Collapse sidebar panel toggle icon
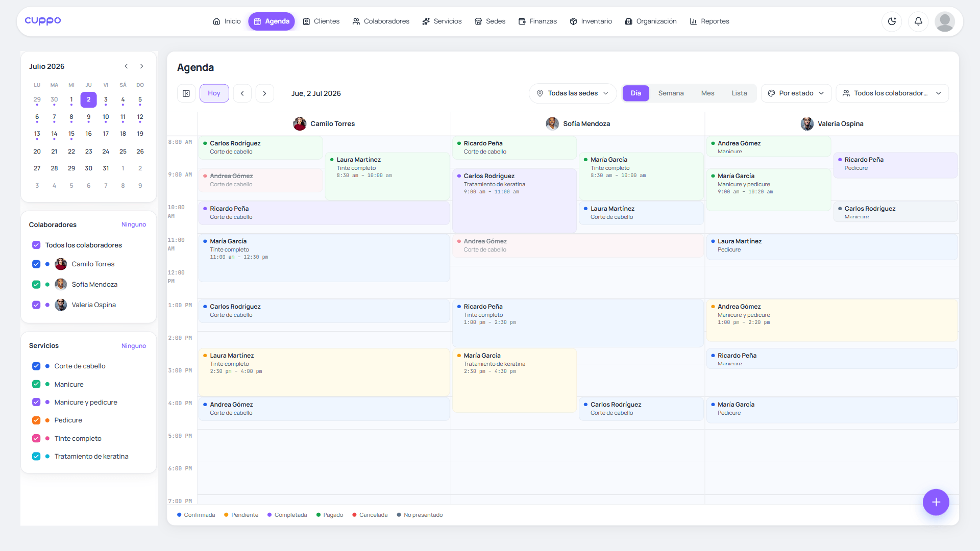This screenshot has height=551, width=980. click(186, 93)
